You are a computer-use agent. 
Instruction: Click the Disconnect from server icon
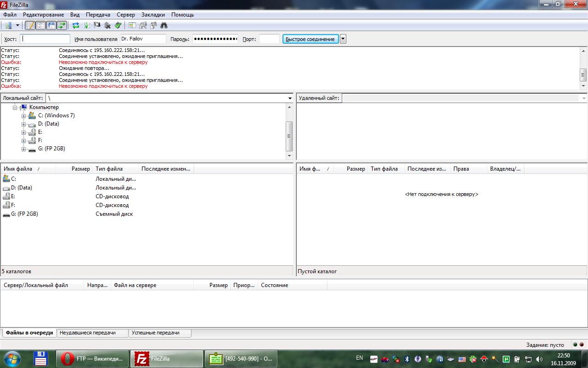pyautogui.click(x=107, y=26)
